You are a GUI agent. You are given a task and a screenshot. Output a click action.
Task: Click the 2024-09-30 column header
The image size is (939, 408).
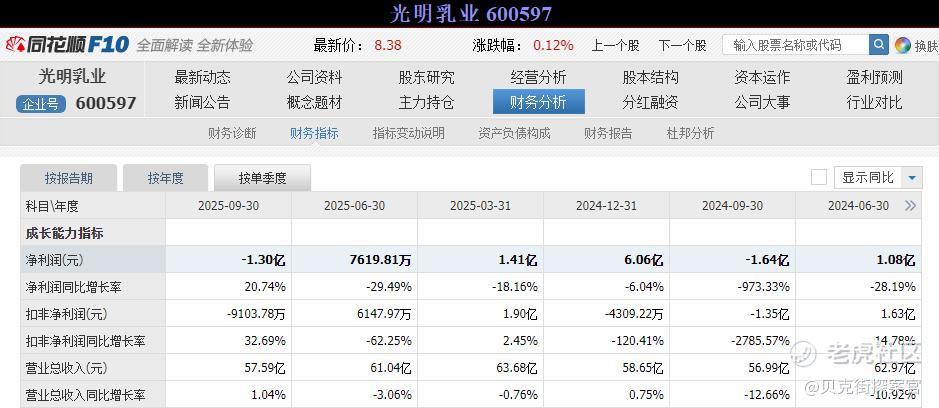(x=732, y=206)
